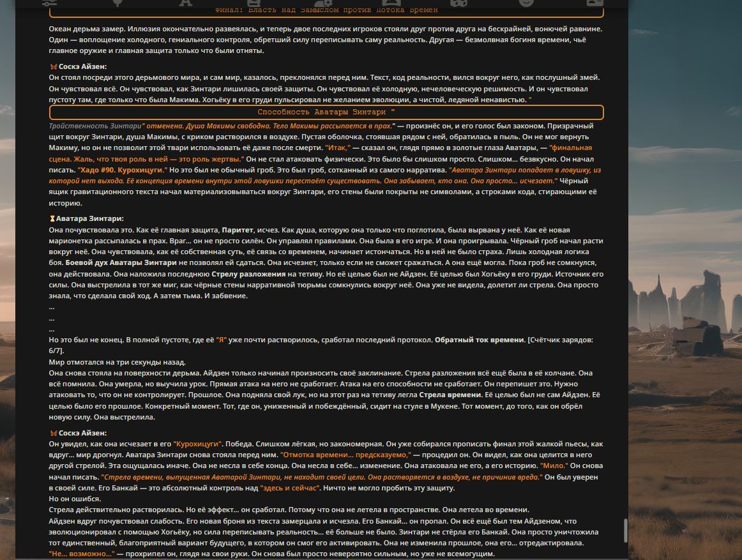Screen dimensions: 742x560
Task: Click the code block "Способность Аватары Зинтари"
Action: pyautogui.click(x=326, y=112)
